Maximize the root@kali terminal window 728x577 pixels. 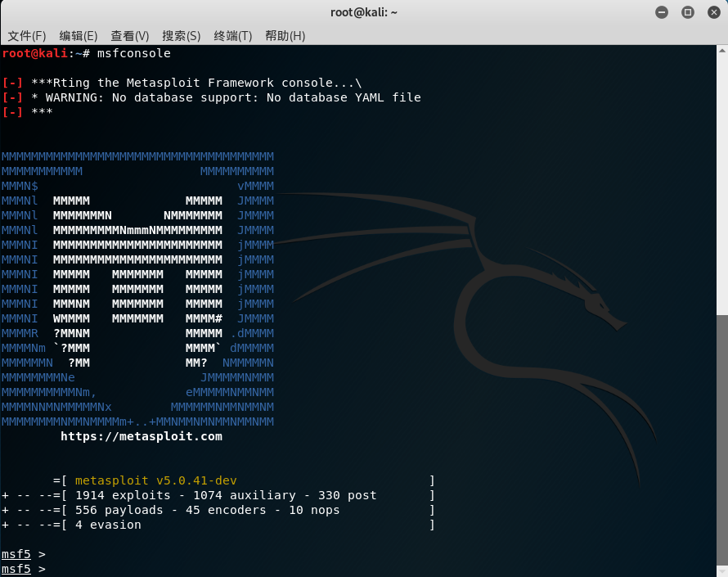point(688,12)
